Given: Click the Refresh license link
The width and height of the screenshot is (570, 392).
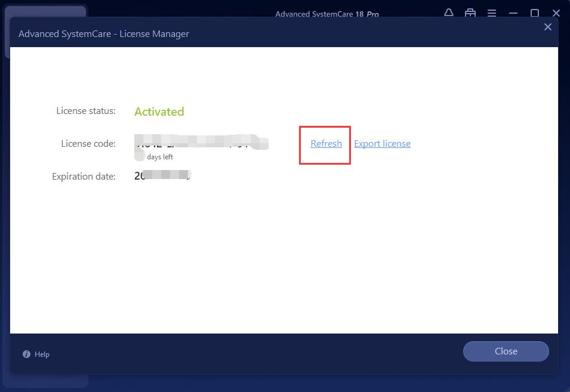Looking at the screenshot, I should (326, 144).
